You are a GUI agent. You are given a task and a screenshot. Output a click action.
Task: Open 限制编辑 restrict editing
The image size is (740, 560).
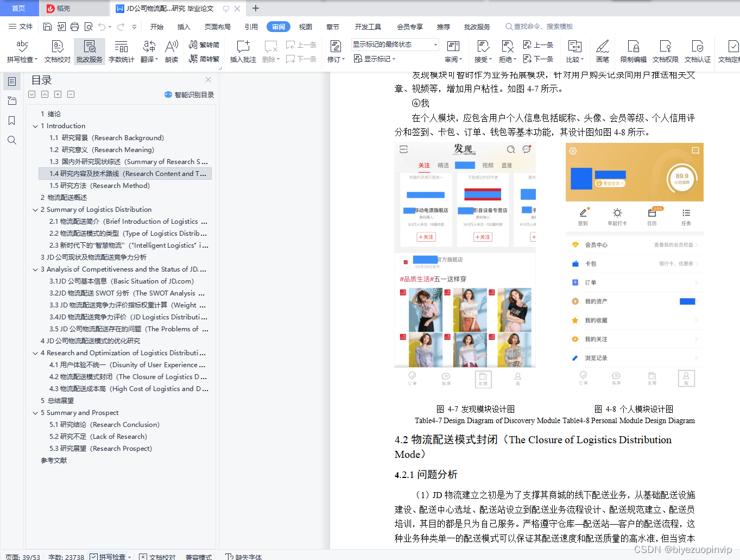tap(633, 52)
